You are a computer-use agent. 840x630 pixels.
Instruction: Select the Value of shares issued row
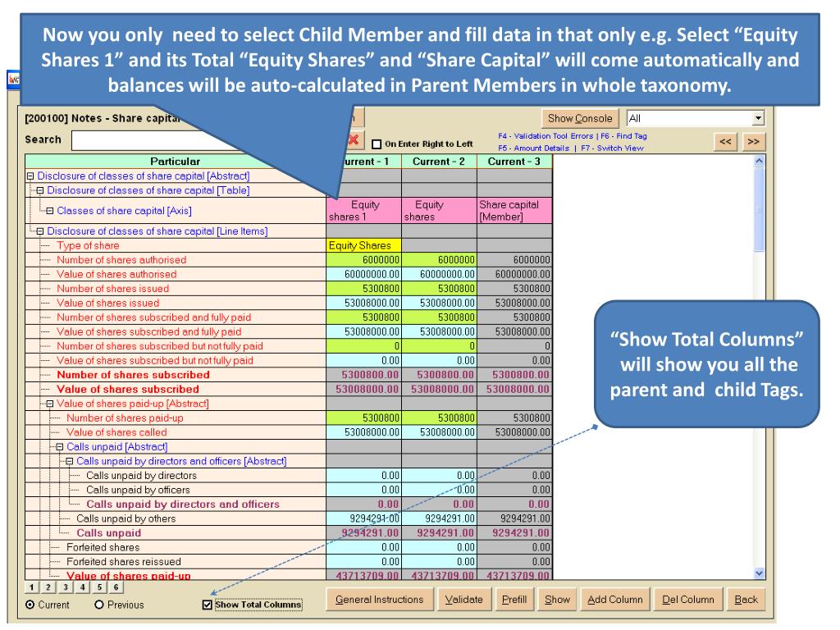tap(176, 304)
